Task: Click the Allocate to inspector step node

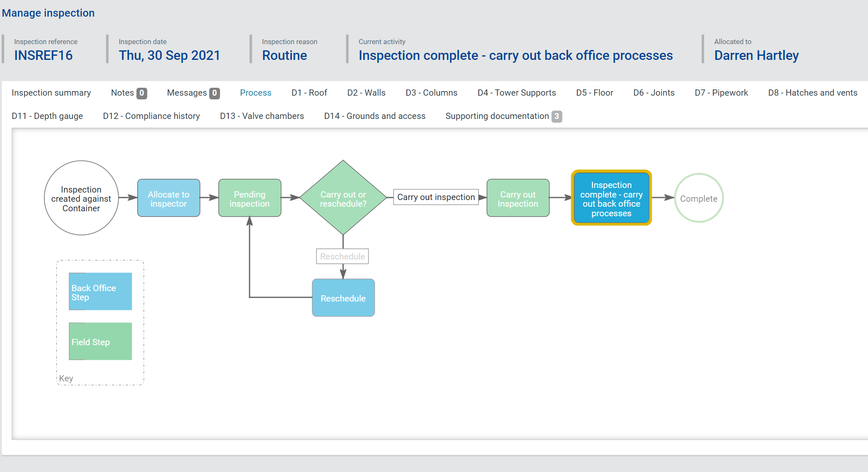Action: click(x=168, y=198)
